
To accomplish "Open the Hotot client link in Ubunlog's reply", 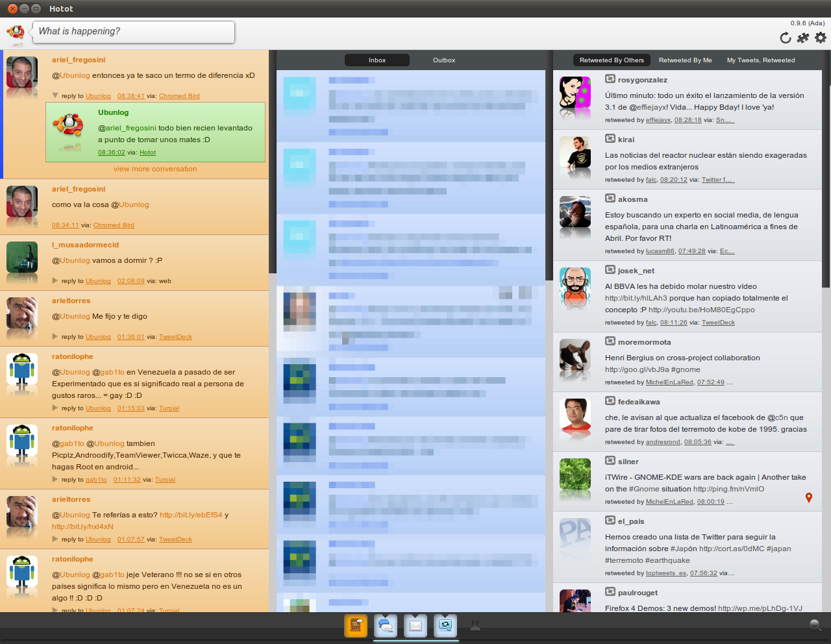I will [147, 153].
